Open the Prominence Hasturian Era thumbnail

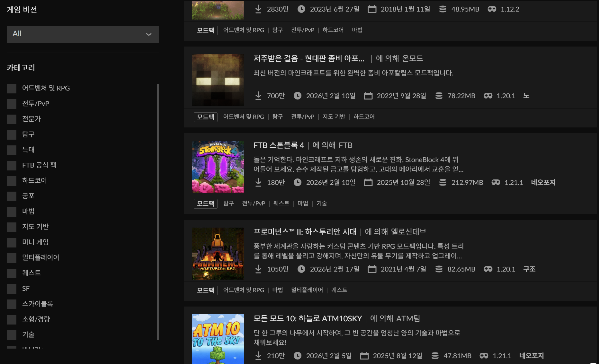(218, 254)
